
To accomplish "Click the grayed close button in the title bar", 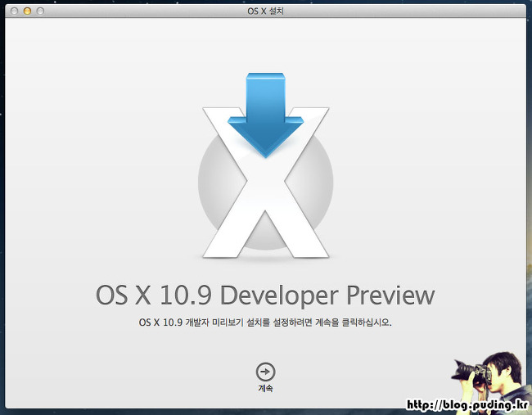I will (x=14, y=11).
